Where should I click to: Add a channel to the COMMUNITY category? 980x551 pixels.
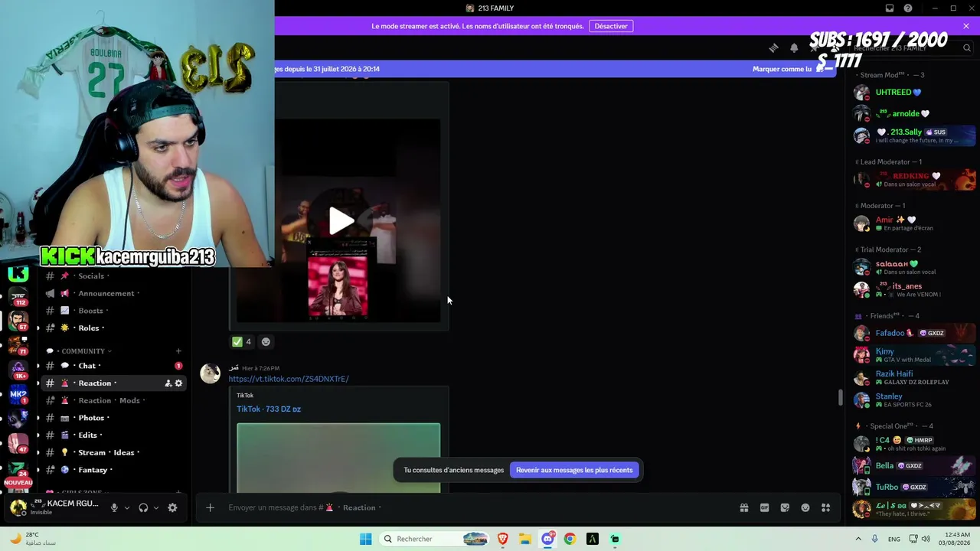(178, 351)
